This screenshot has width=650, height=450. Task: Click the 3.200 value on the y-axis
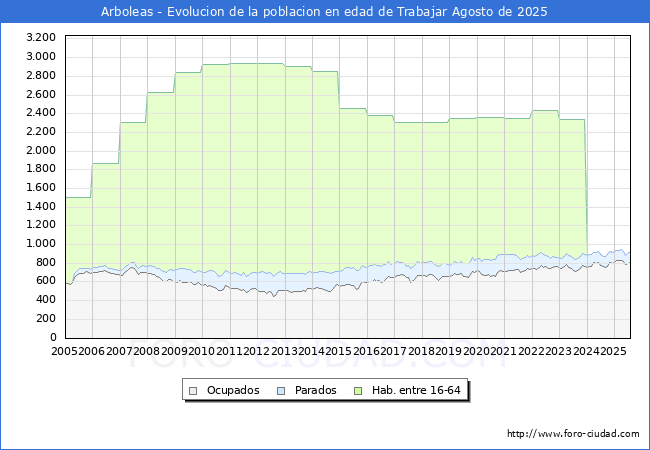40,37
